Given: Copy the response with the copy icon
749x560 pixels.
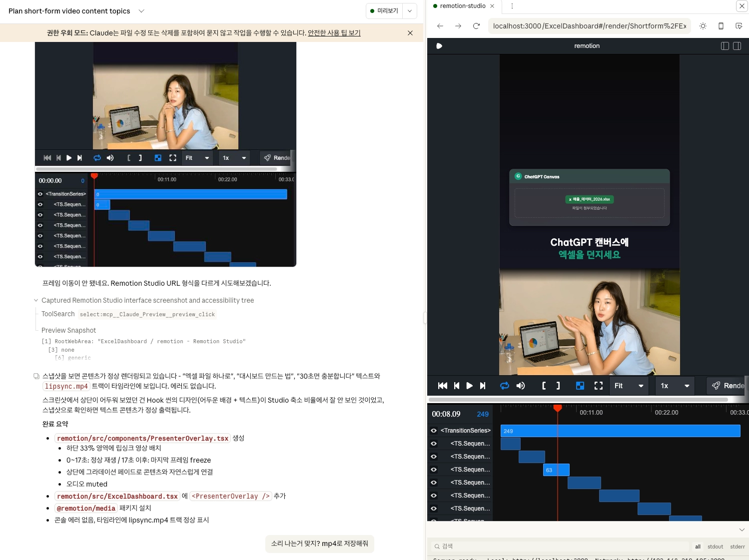Looking at the screenshot, I should click(36, 376).
